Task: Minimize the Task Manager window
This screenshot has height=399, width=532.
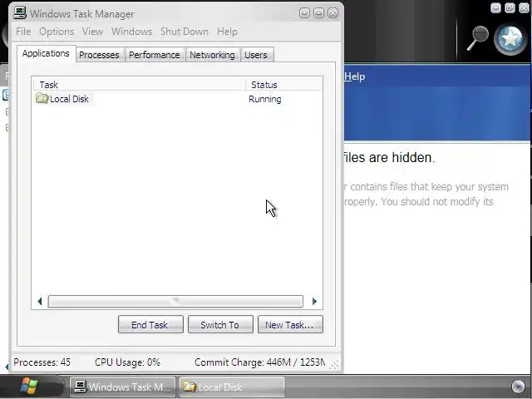Action: (305, 13)
